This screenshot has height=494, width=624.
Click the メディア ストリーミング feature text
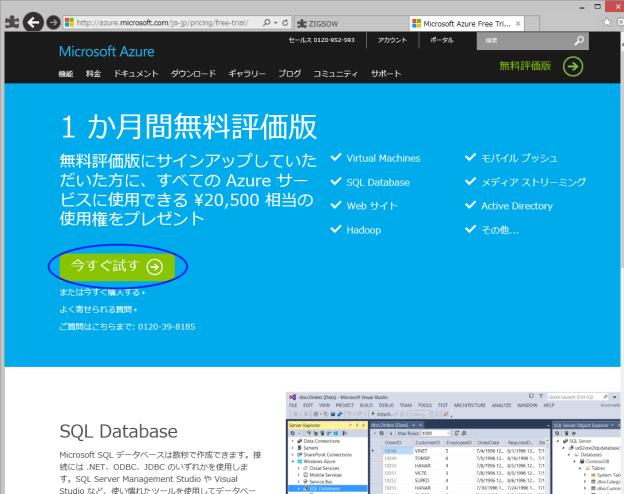[x=533, y=182]
